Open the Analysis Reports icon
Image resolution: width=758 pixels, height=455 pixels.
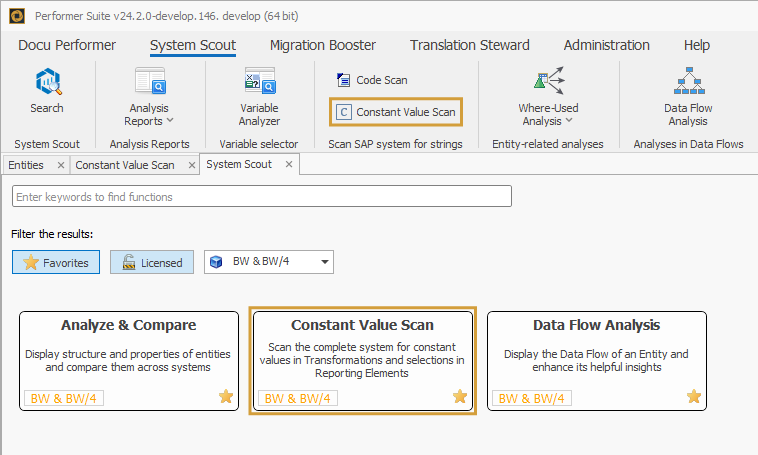[x=149, y=82]
